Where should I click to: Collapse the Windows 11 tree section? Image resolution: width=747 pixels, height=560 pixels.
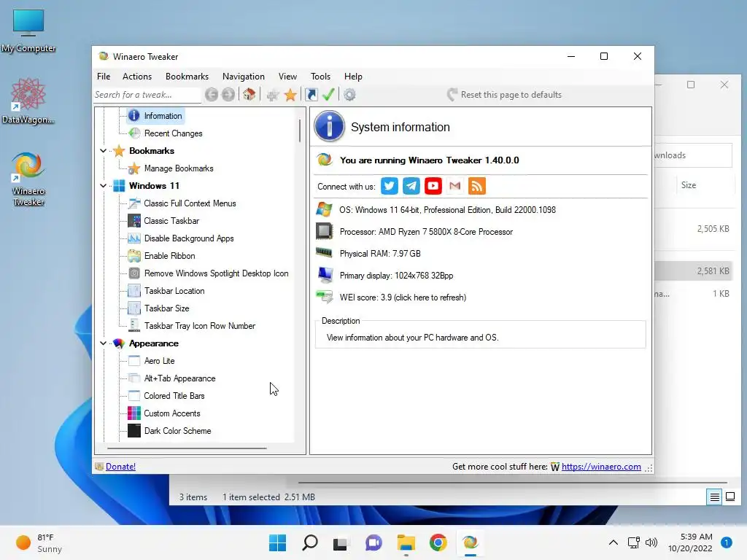tap(103, 186)
